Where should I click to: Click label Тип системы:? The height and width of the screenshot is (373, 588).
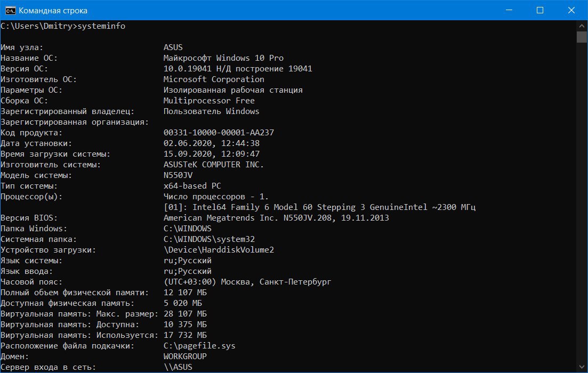pos(29,186)
